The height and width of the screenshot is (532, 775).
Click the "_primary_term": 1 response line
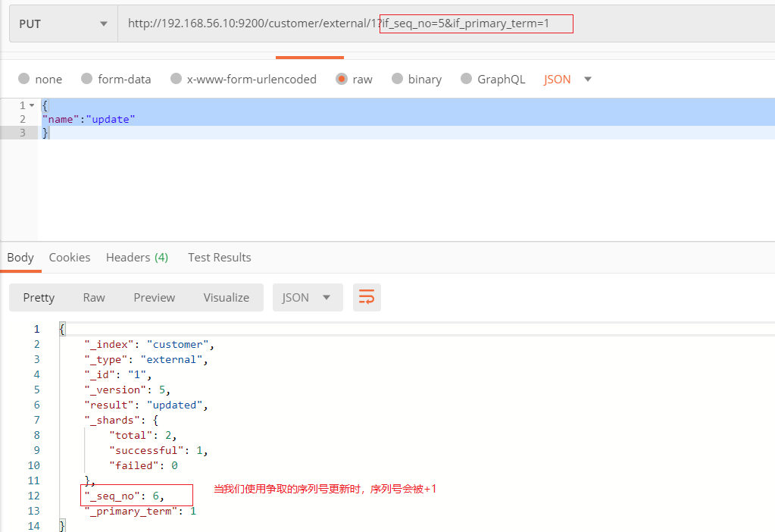click(x=140, y=512)
